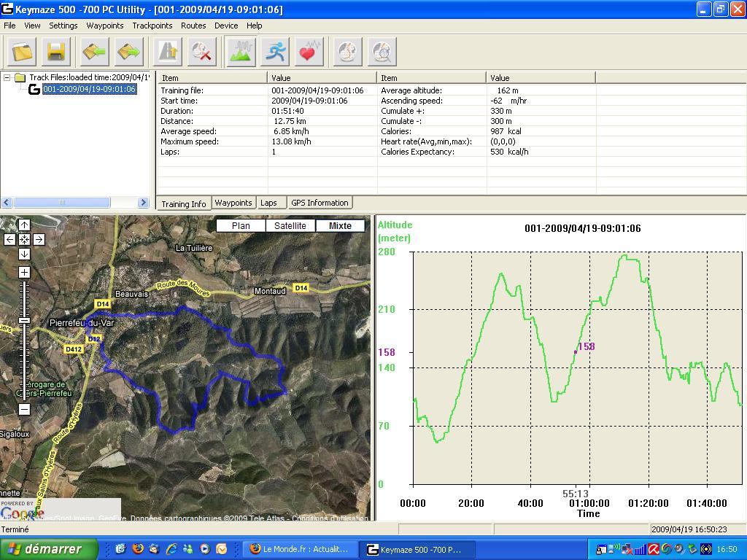The height and width of the screenshot is (560, 747).
Task: Pan the map left with the arrow
Action: (9, 239)
